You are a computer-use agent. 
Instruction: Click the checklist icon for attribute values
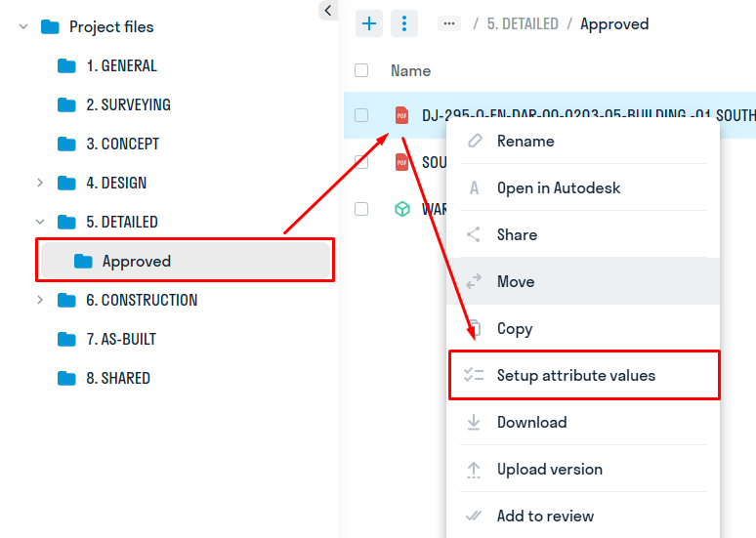click(x=474, y=375)
